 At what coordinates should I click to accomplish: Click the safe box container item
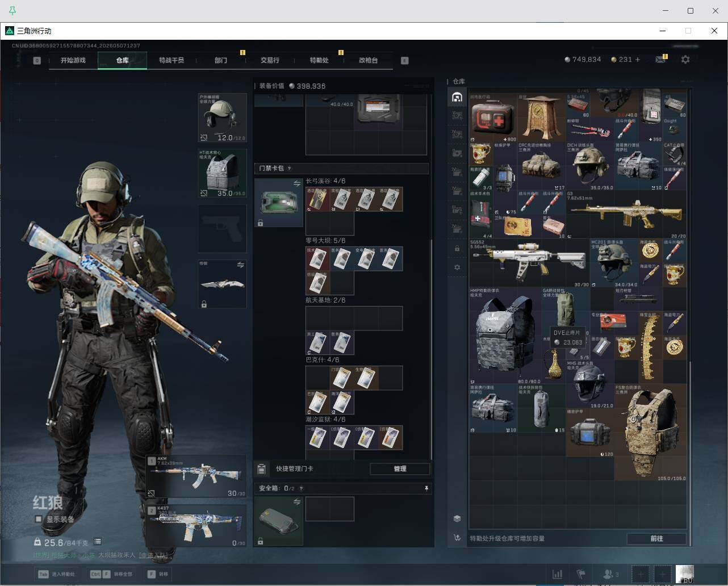(279, 521)
